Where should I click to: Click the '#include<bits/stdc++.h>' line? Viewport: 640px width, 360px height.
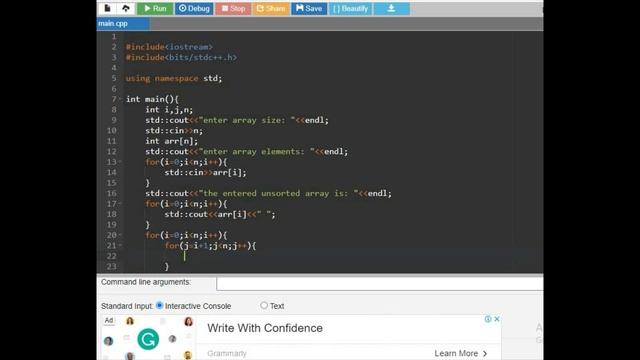click(181, 57)
